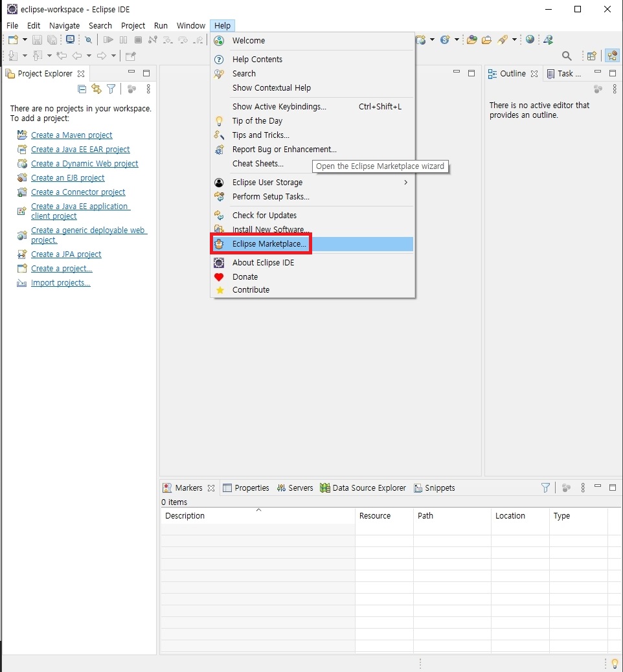Select Install New Software… menu item
The image size is (623, 672).
[x=313, y=230]
